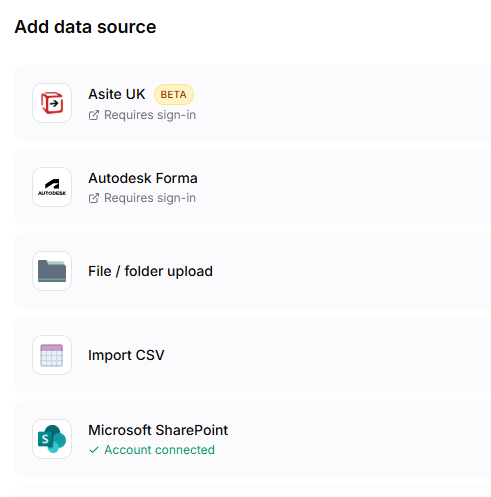
Task: Click Requires sign-in under Asite UK
Action: [150, 115]
